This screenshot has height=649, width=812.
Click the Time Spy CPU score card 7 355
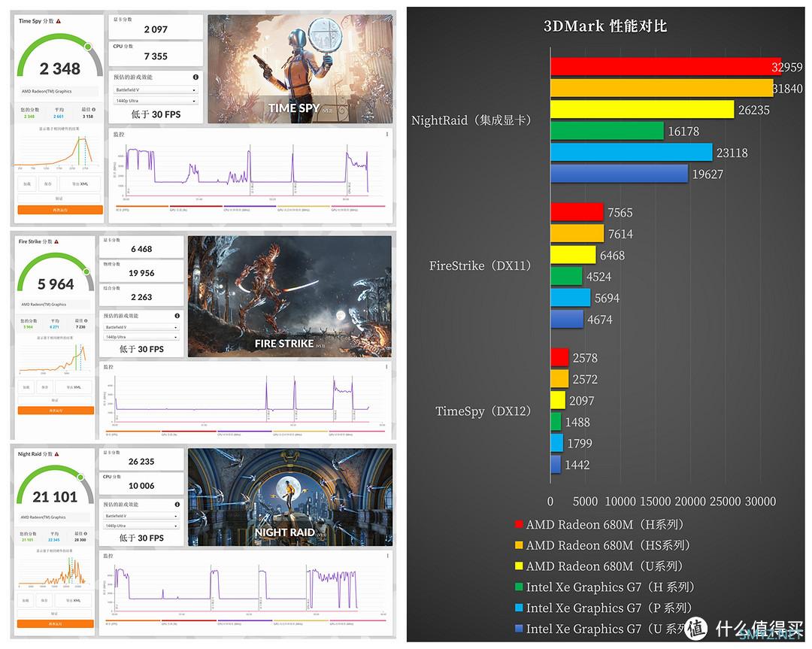156,53
